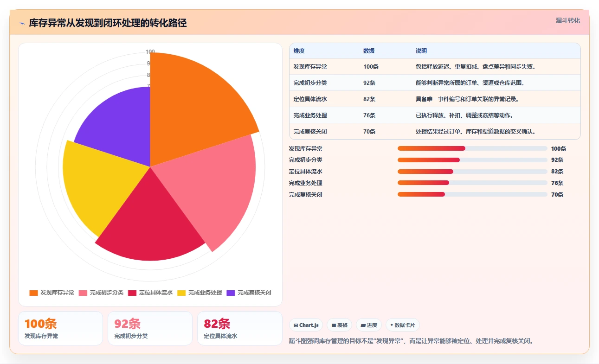Click the footer note starting 漏斗图强调
This screenshot has height=364, width=599.
point(412,341)
